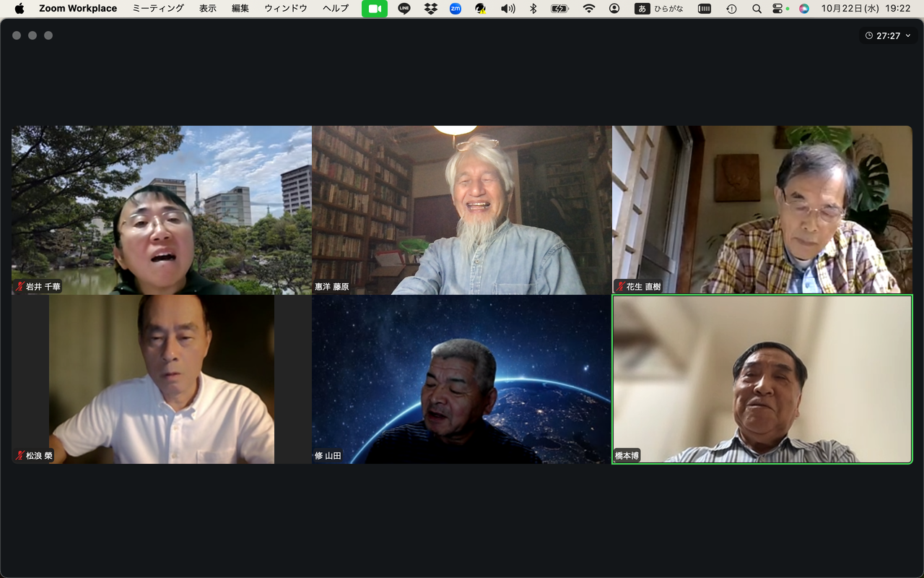Select 花生 直樹's video tile
This screenshot has height=578, width=924.
[x=762, y=210]
